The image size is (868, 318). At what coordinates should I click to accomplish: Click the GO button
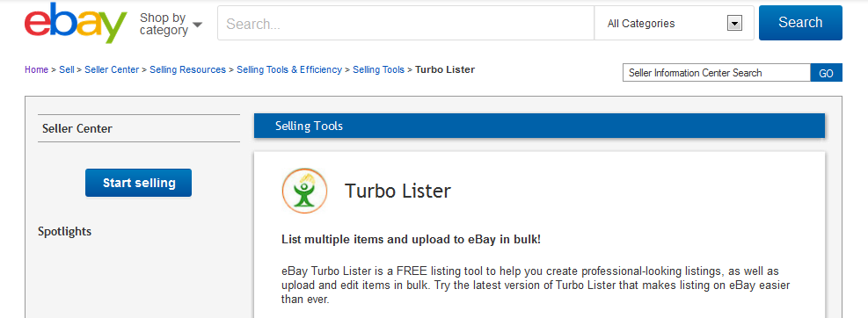pos(827,73)
